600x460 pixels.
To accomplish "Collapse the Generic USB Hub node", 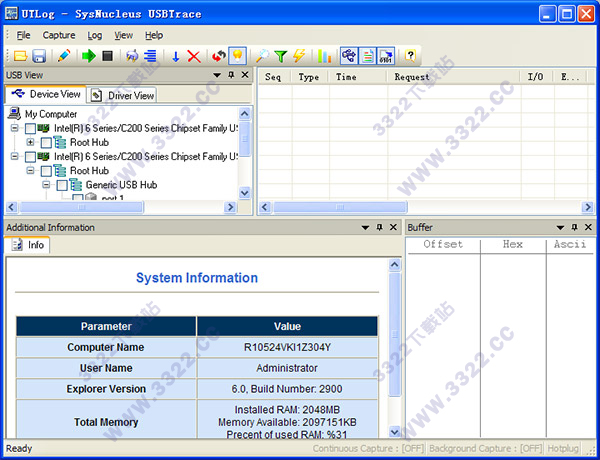I will pyautogui.click(x=46, y=184).
